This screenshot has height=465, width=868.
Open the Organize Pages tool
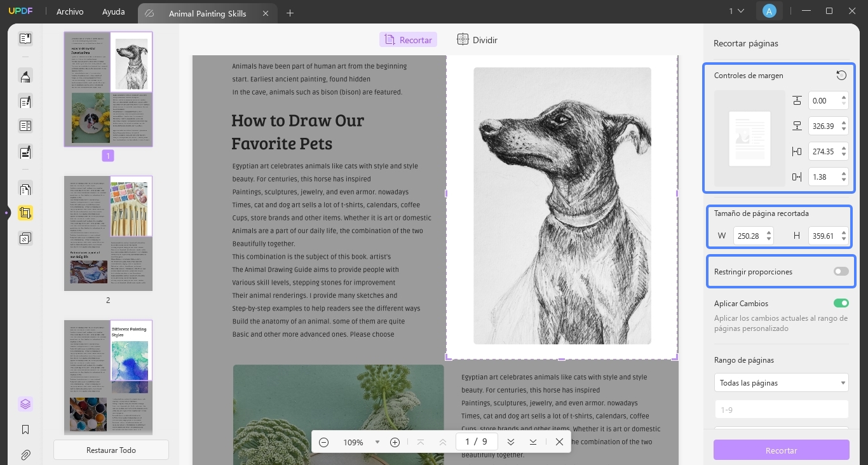(25, 189)
